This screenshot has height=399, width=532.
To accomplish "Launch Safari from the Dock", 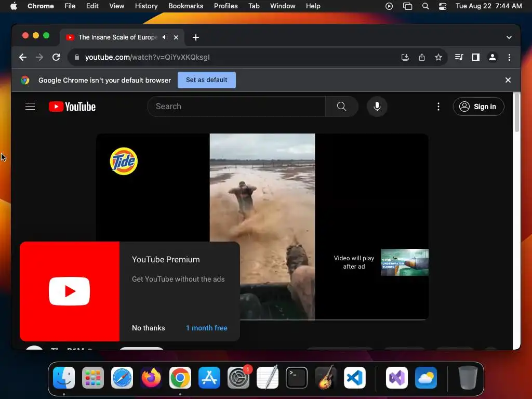I will (x=122, y=378).
